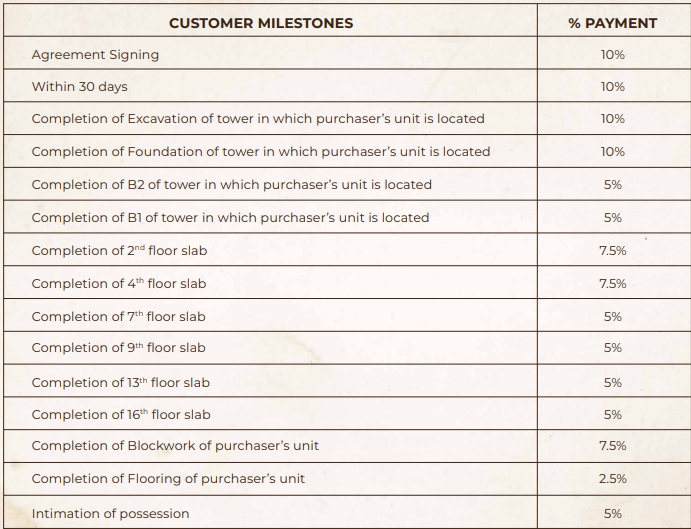The width and height of the screenshot is (691, 529).
Task: Select the Completion of Blockwork milestone
Action: click(x=175, y=446)
